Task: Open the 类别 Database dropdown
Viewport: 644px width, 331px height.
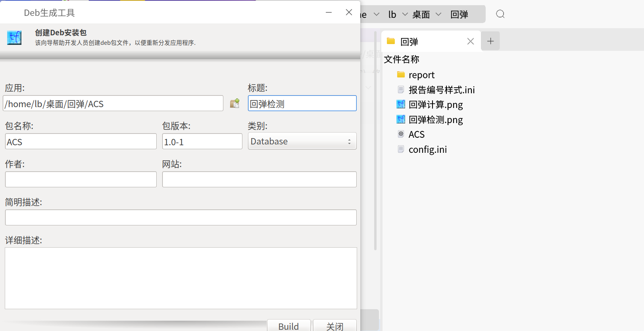Action: pos(302,141)
